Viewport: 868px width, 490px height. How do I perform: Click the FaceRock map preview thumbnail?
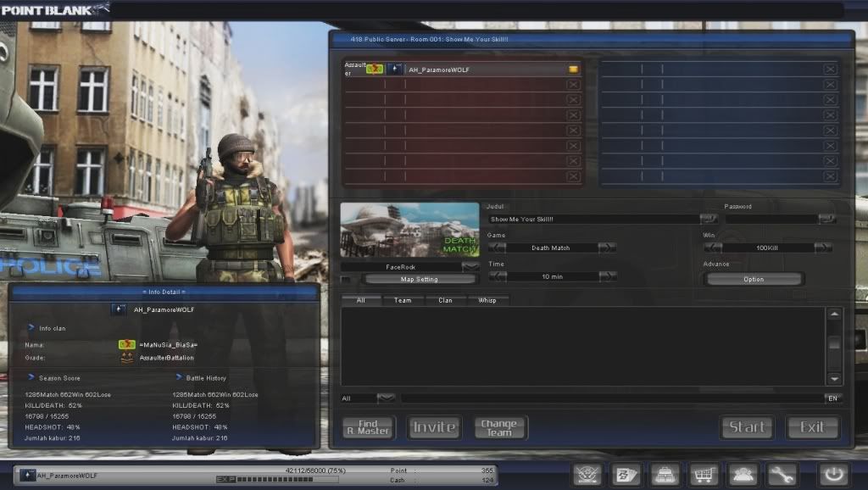click(409, 230)
